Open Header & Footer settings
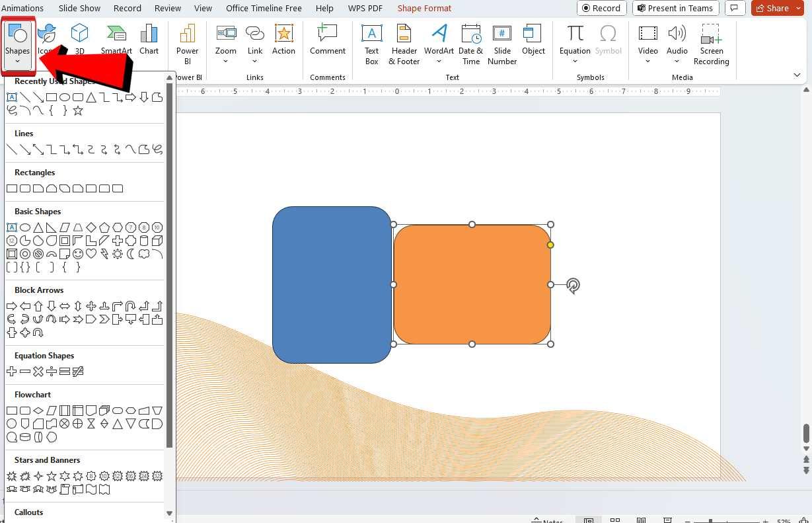The width and height of the screenshot is (812, 523). pos(404,44)
